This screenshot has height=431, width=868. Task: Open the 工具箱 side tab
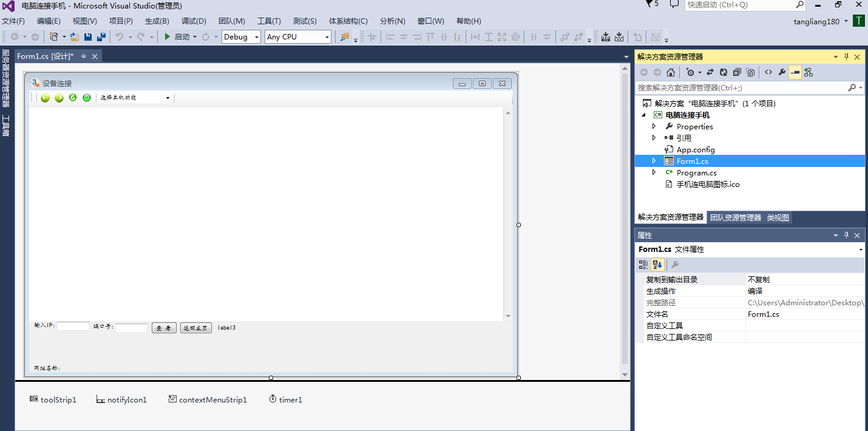click(x=5, y=126)
